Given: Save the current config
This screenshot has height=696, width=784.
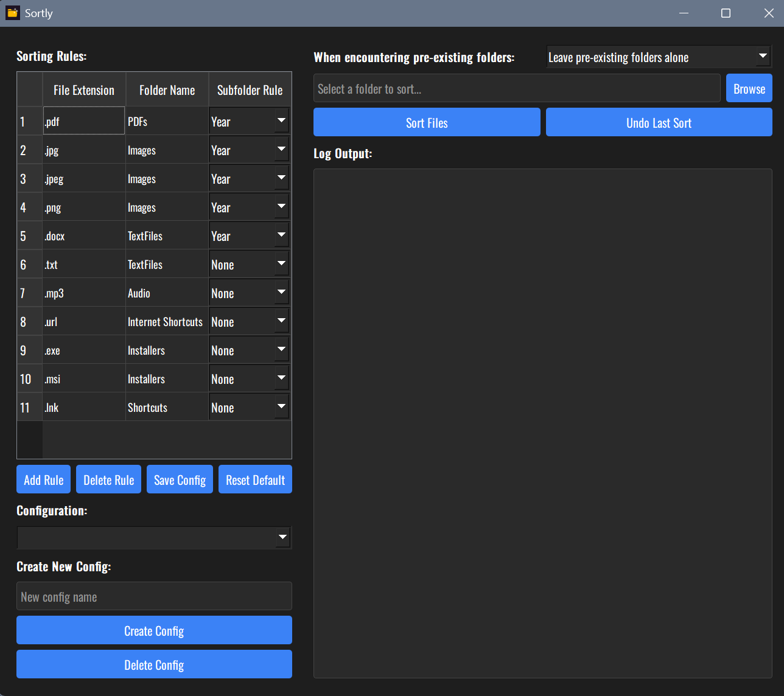Looking at the screenshot, I should coord(180,479).
